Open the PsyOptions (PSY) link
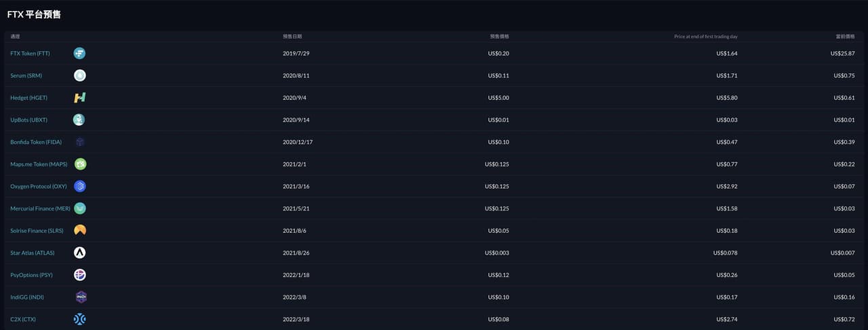Image resolution: width=868 pixels, height=330 pixels. (x=31, y=275)
